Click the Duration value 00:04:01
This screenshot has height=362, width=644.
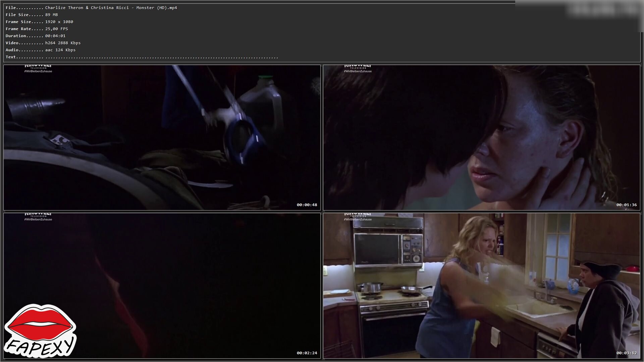point(55,36)
